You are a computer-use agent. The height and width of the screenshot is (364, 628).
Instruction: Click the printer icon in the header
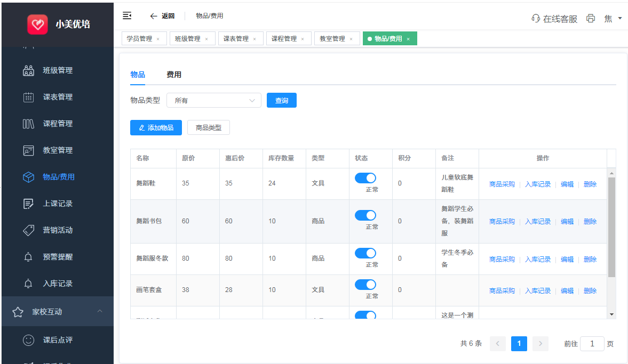(590, 19)
